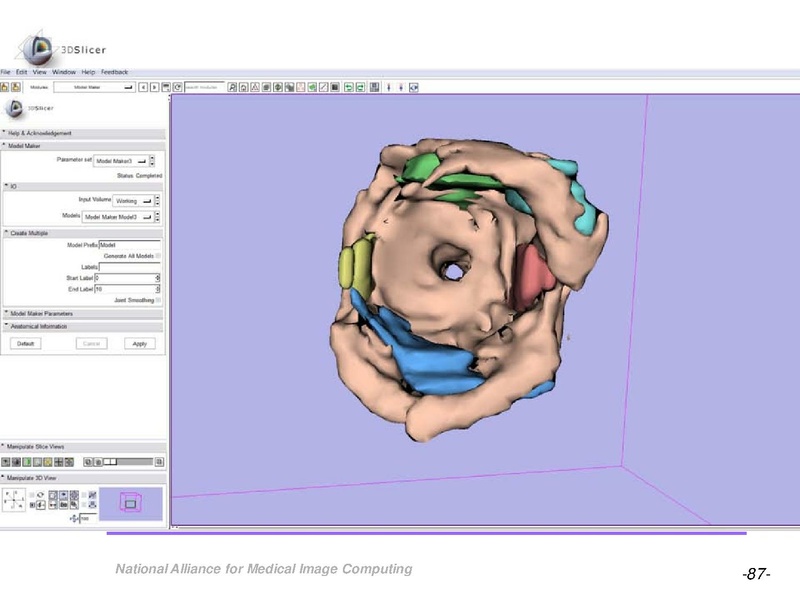Click the Apply button
Screen dimensions: 800x600
click(x=140, y=343)
